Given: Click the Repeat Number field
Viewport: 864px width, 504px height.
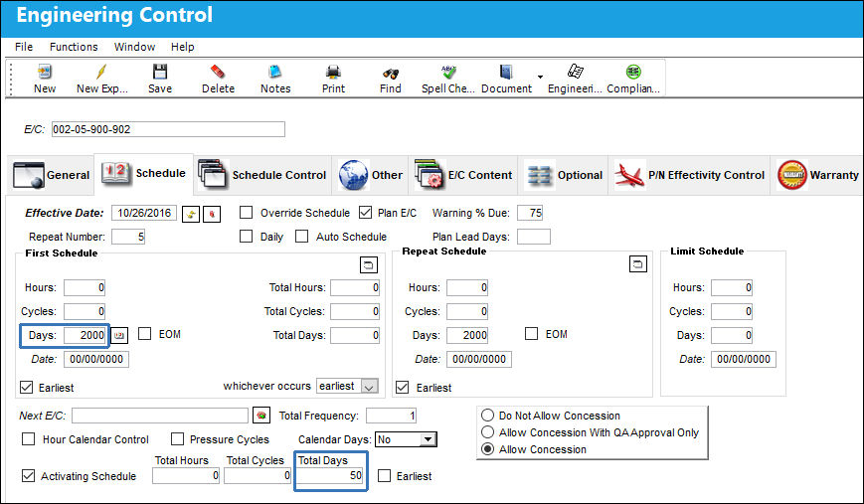Looking at the screenshot, I should tap(128, 237).
